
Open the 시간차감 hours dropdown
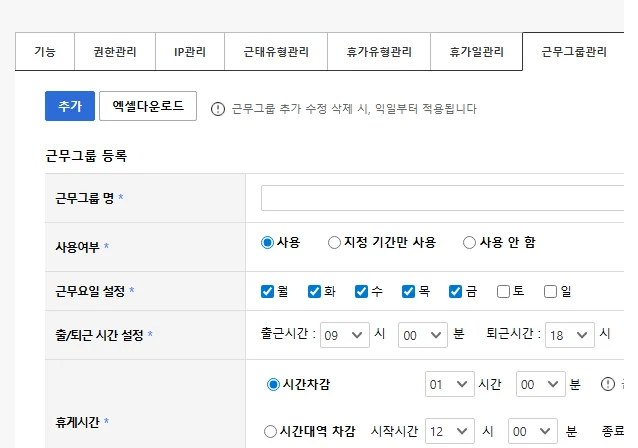[448, 384]
